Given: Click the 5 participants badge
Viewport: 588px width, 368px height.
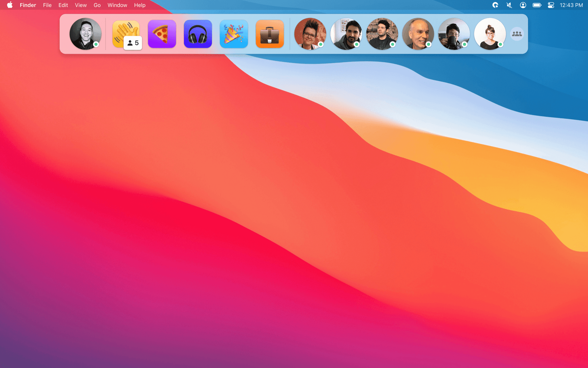Looking at the screenshot, I should pyautogui.click(x=133, y=43).
